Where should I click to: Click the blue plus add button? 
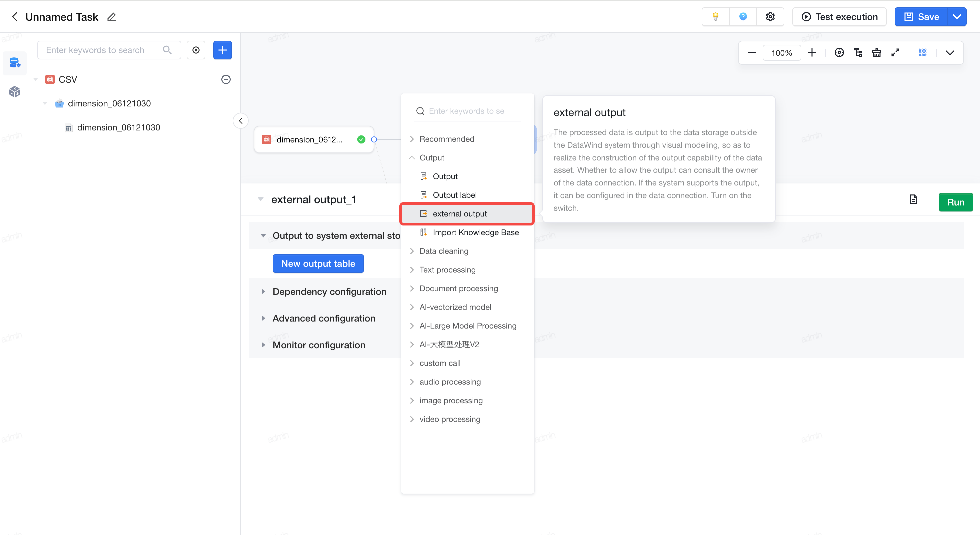coord(223,50)
